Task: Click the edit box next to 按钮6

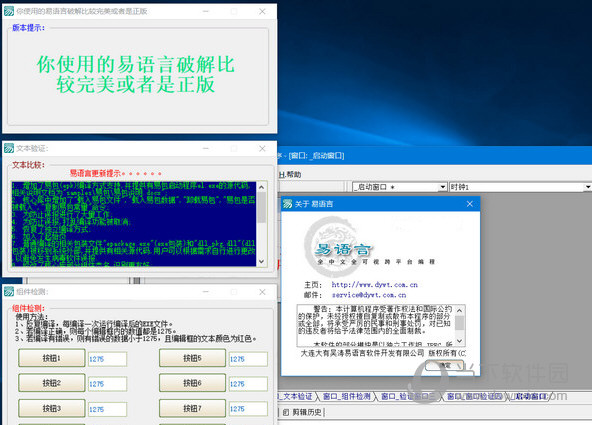Action: 248,384
